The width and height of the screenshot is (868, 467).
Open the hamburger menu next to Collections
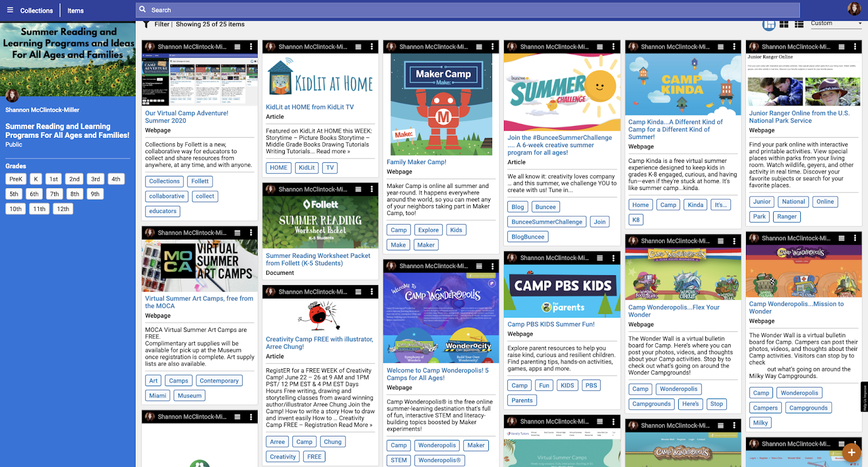(10, 10)
